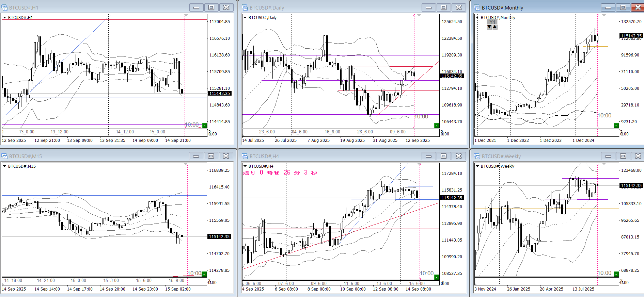The width and height of the screenshot is (644, 297).
Task: Click the chart icon in BTCUSD#,H1 title bar
Action: 4,7
